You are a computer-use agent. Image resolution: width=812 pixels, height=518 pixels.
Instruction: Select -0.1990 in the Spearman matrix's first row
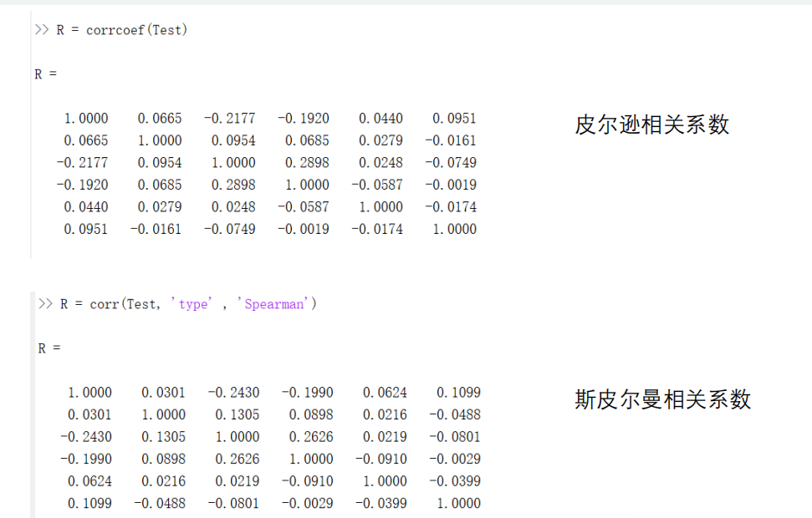click(x=308, y=393)
